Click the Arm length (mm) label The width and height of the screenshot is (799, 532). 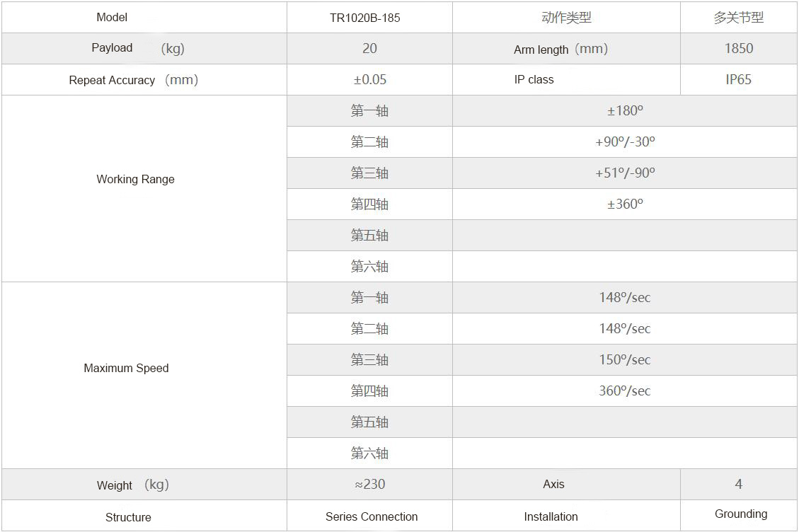(561, 49)
